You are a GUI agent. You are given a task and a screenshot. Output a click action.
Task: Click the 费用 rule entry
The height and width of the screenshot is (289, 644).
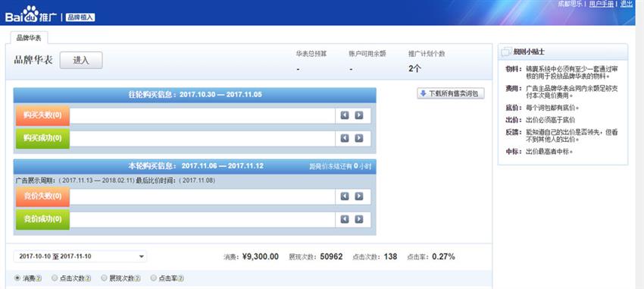pyautogui.click(x=562, y=92)
